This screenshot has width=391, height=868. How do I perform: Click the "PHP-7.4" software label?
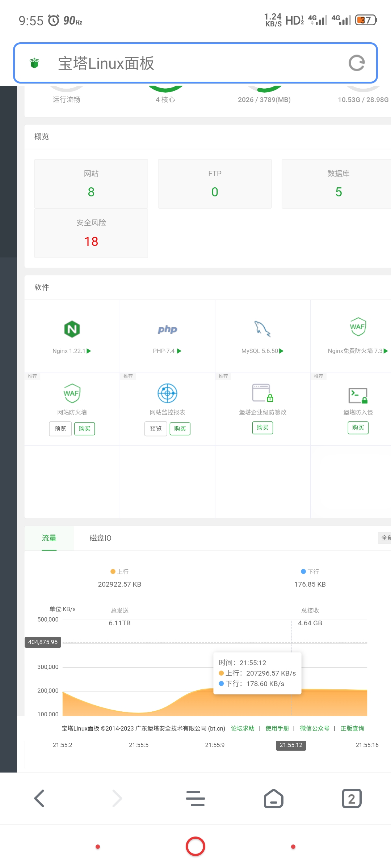coord(164,351)
